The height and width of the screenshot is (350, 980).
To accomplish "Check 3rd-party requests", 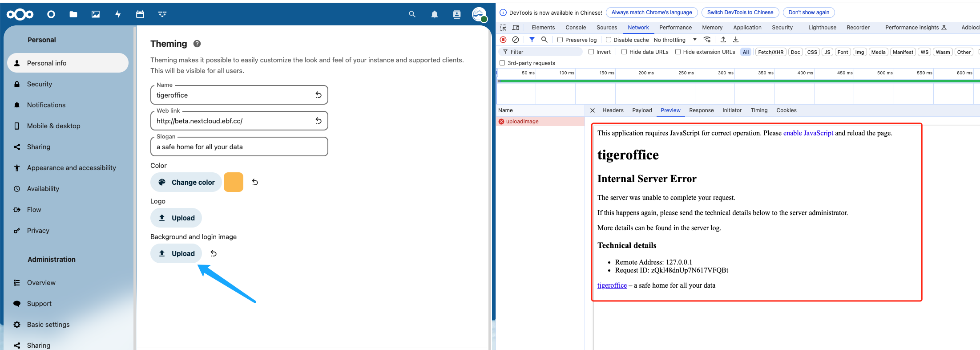I will [502, 63].
